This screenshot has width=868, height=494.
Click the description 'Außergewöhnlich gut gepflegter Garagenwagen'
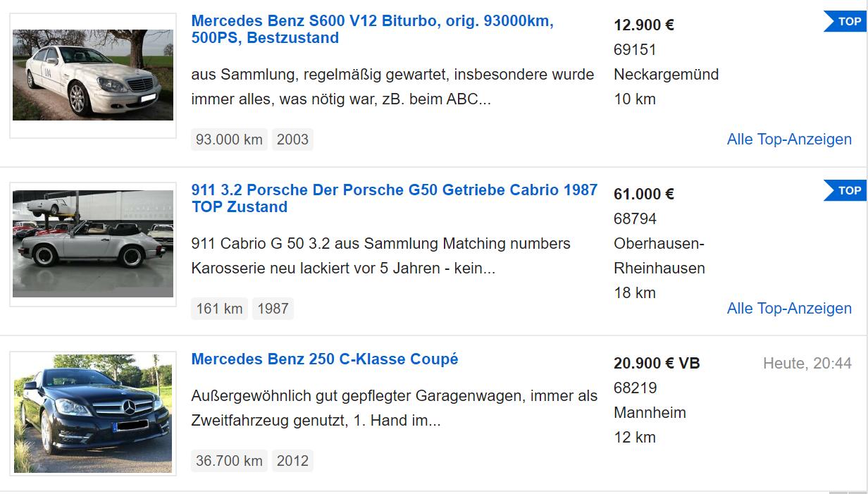point(394,408)
